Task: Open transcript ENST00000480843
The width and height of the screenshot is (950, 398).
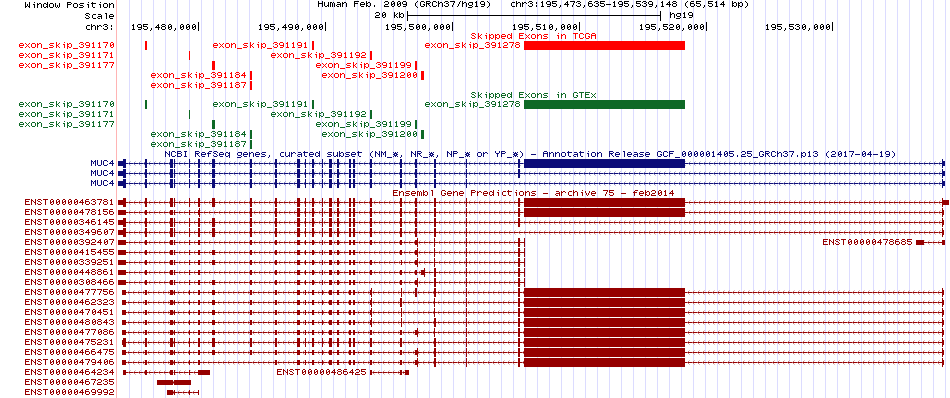Action: 70,322
